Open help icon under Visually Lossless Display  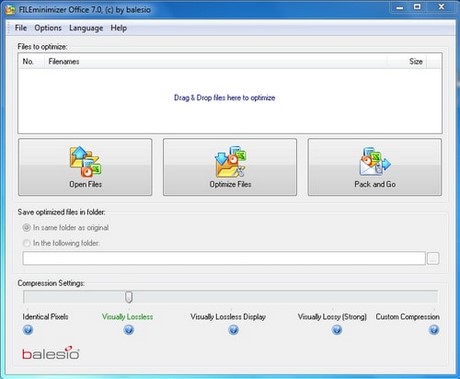tap(233, 330)
